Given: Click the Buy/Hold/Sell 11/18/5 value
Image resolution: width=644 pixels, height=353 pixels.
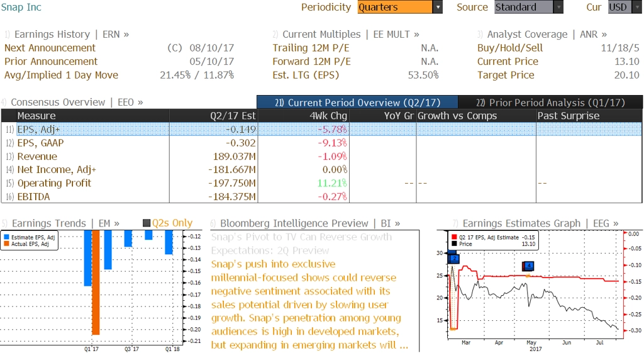Looking at the screenshot, I should (619, 48).
